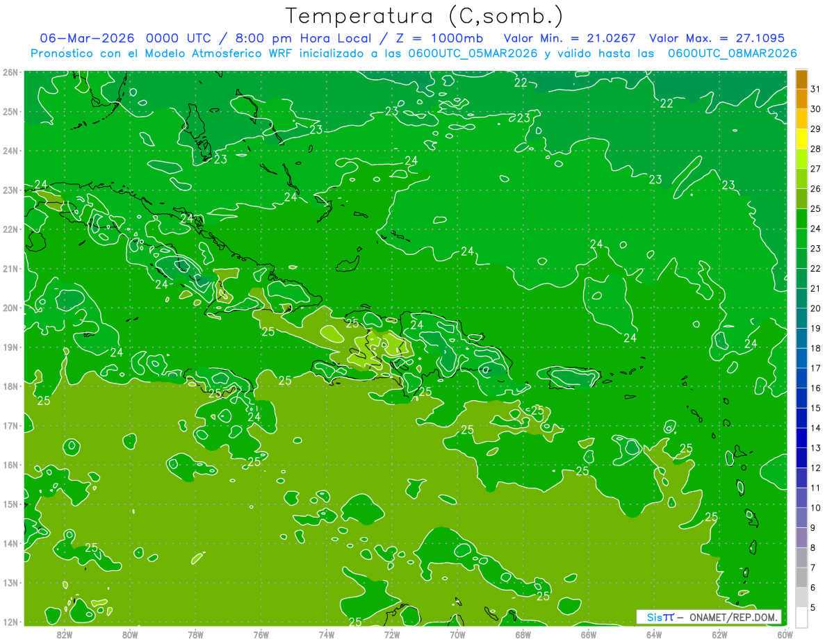The image size is (834, 644).
Task: Click the '29' label on the color legend
Action: point(816,129)
